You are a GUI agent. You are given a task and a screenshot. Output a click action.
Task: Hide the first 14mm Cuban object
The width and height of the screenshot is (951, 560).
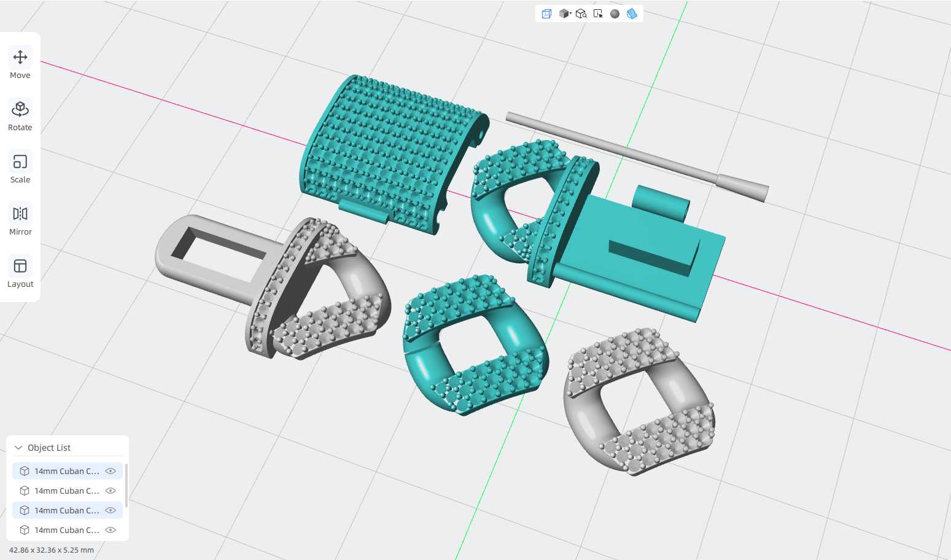pyautogui.click(x=111, y=471)
